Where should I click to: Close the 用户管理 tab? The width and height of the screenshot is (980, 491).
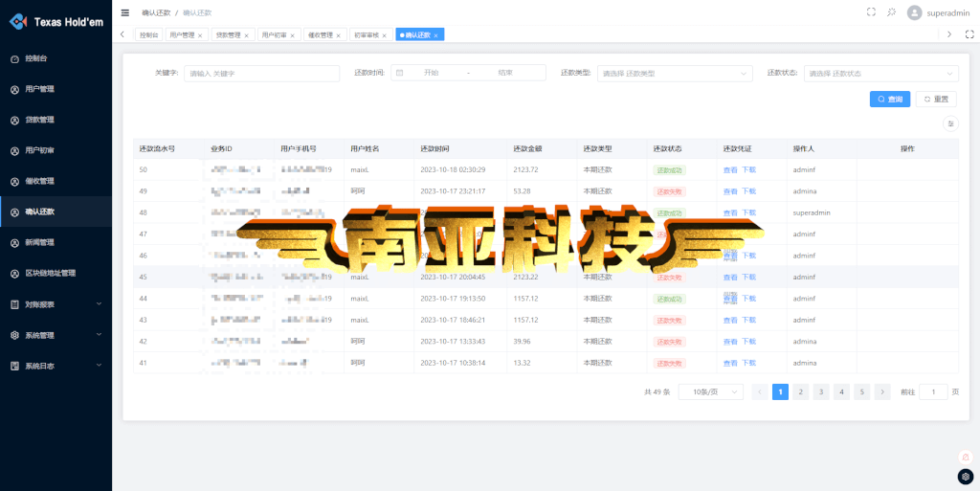[200, 35]
